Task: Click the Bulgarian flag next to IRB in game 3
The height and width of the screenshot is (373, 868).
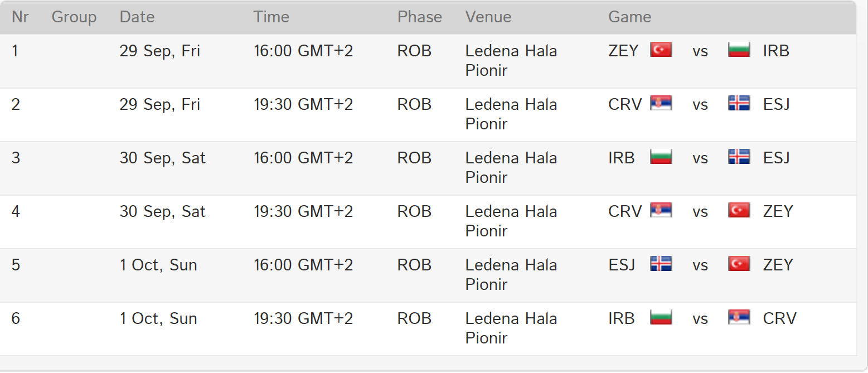Action: pos(661,157)
